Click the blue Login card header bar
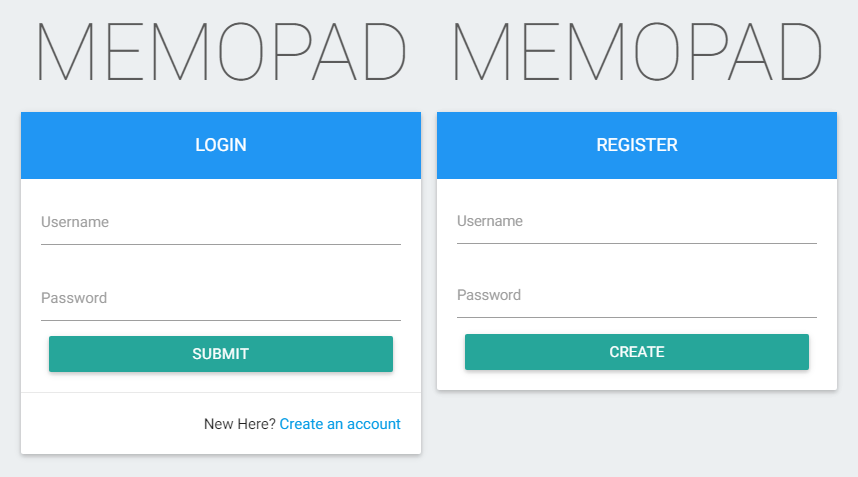Viewport: 858px width, 477px height. tap(100, 145)
